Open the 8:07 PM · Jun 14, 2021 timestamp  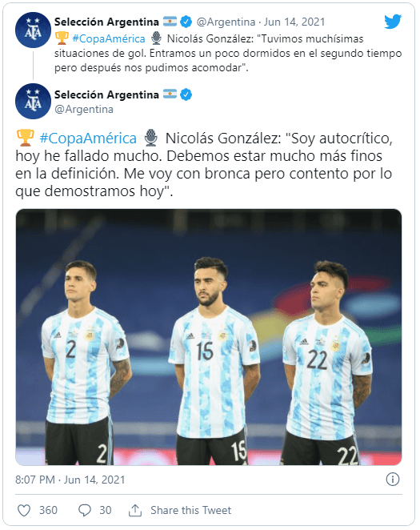[x=70, y=480]
